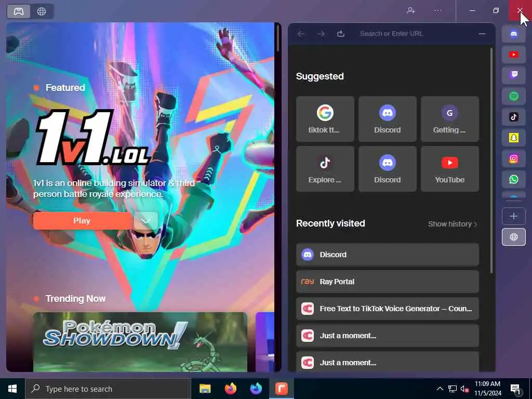
Task: Click the games panel vertical scrollbar
Action: tap(277, 37)
